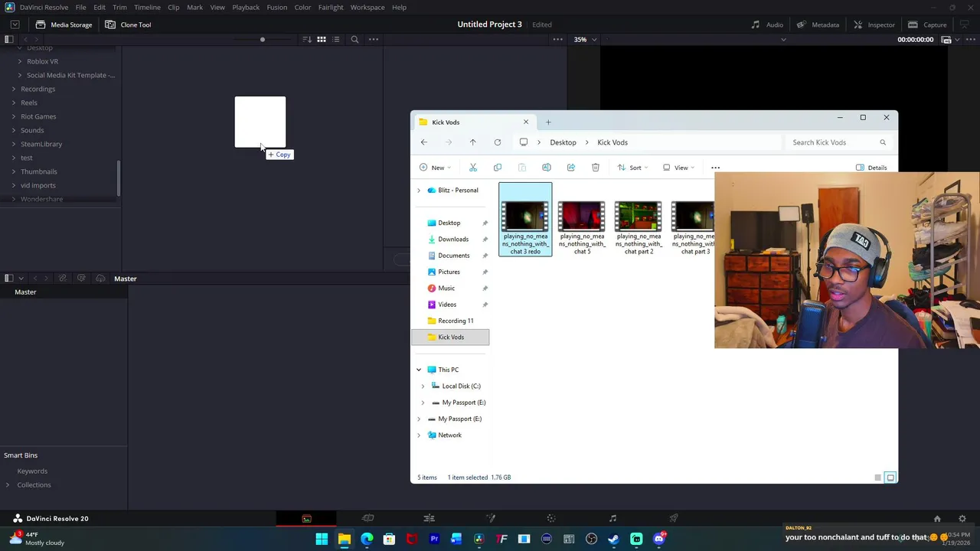This screenshot has width=980, height=551.
Task: Toggle media pool bin list panel icon
Action: tap(8, 279)
